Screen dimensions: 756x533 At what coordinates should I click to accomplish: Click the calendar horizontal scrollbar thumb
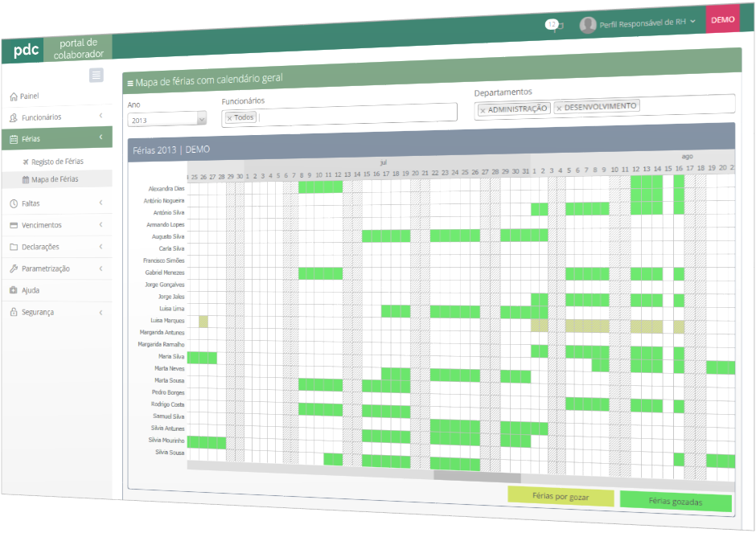point(475,475)
